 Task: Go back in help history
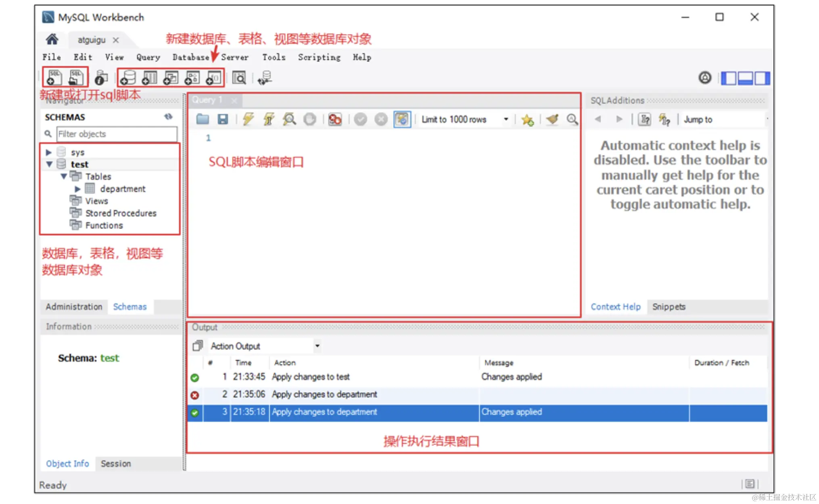[598, 119]
